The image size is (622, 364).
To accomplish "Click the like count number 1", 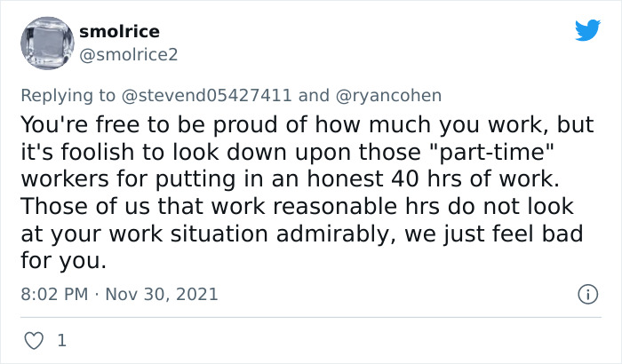I will click(x=60, y=340).
